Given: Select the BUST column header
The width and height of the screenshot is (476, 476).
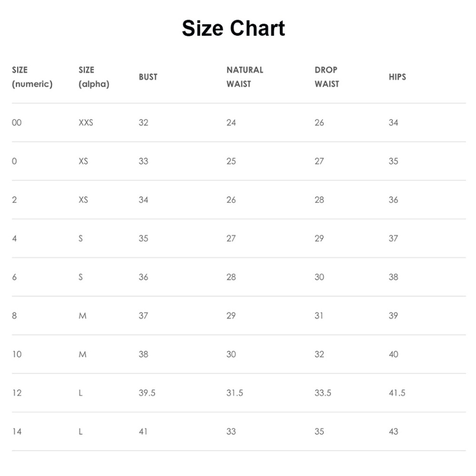Looking at the screenshot, I should [148, 77].
